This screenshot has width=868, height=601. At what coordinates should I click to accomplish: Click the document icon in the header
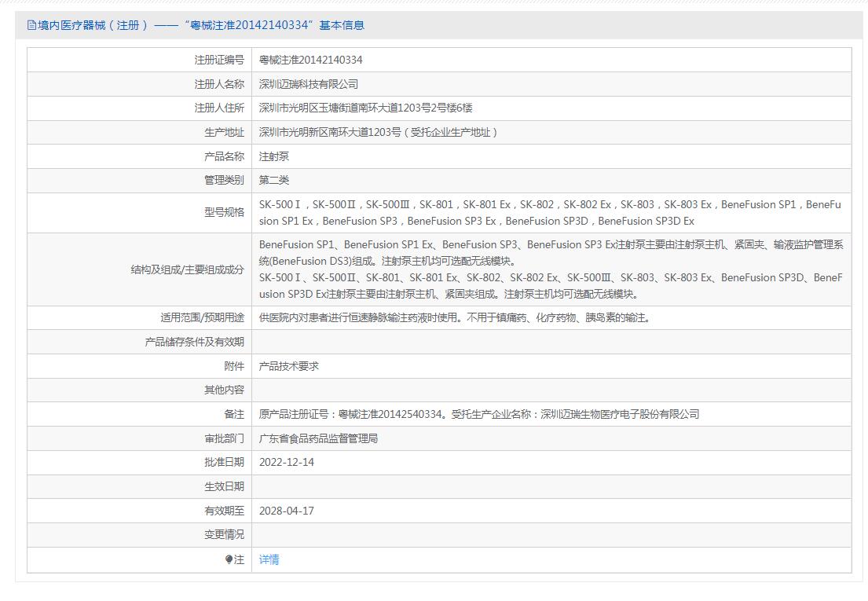pos(31,25)
